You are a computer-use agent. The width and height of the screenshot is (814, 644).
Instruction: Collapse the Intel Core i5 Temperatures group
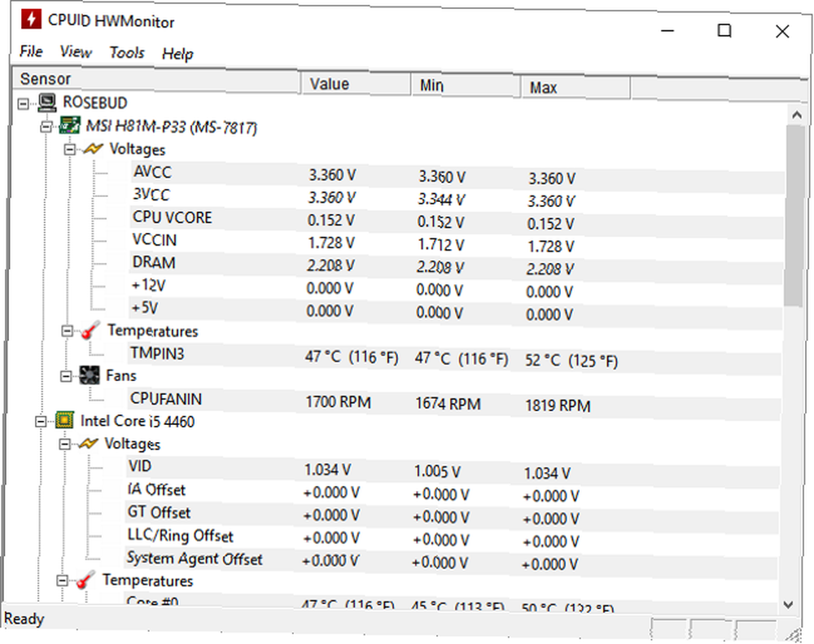coord(62,580)
